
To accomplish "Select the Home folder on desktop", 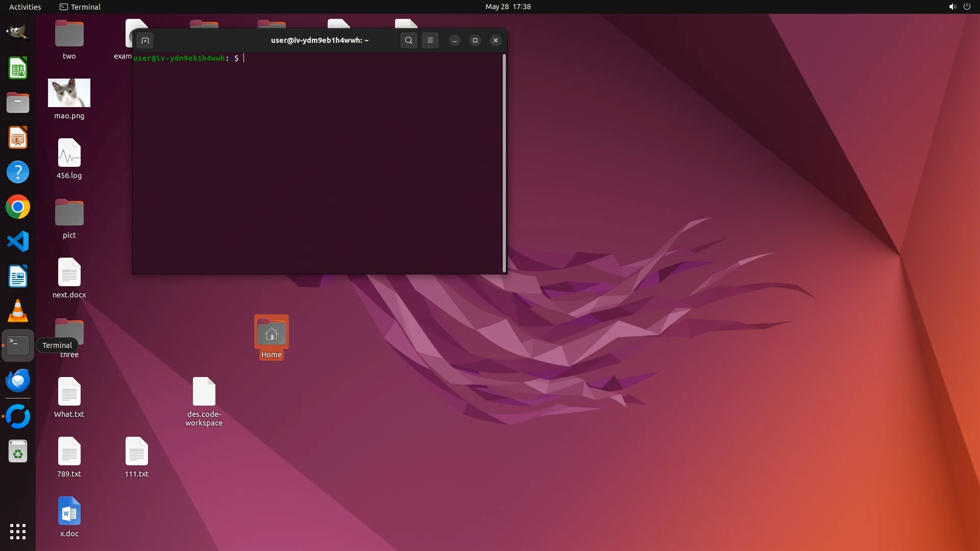I will click(271, 334).
